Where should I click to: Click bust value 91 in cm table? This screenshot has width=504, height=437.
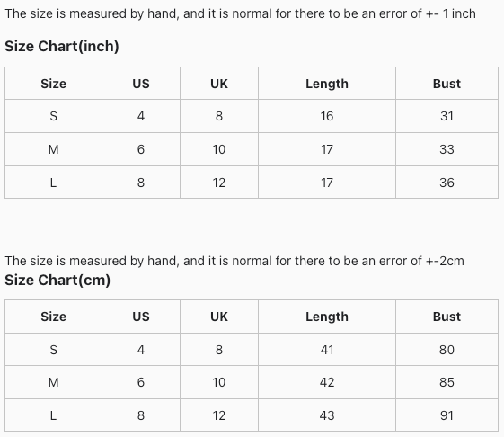[x=447, y=415]
